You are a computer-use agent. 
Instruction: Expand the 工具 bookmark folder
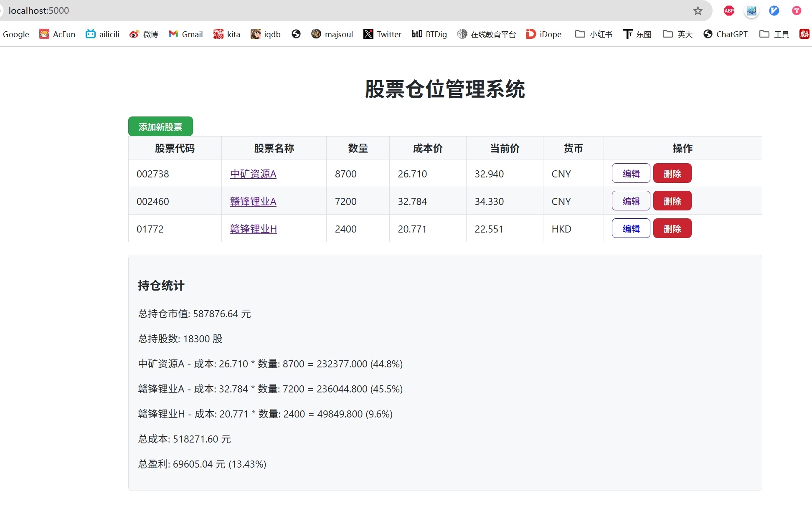(774, 34)
